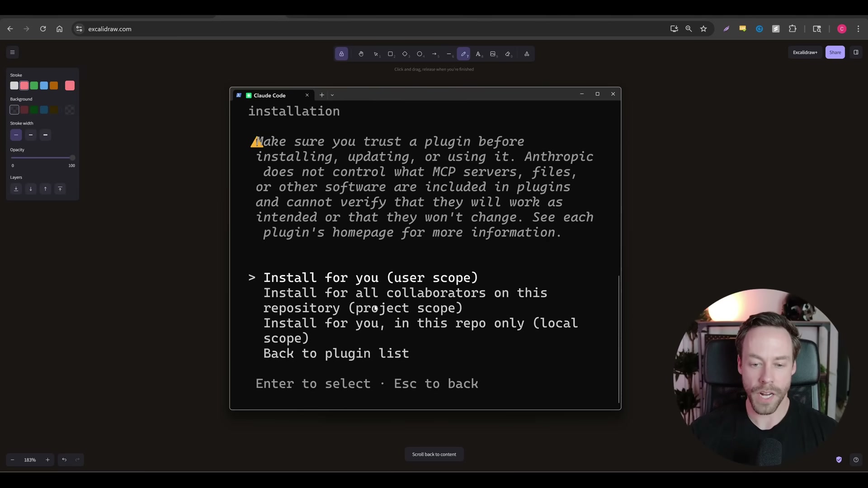
Task: Choose thin stroke width
Action: pyautogui.click(x=16, y=135)
